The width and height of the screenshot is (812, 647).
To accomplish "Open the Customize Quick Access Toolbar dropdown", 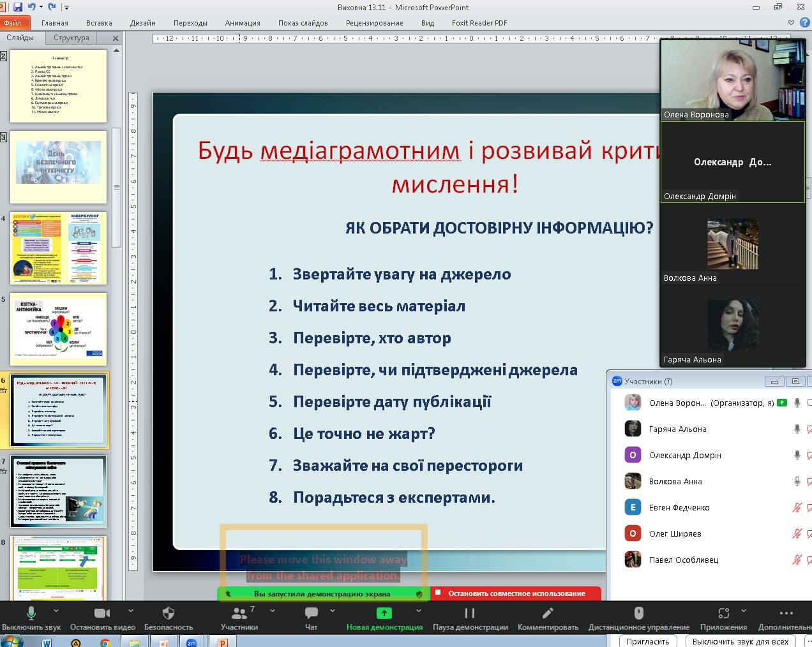I will click(66, 8).
